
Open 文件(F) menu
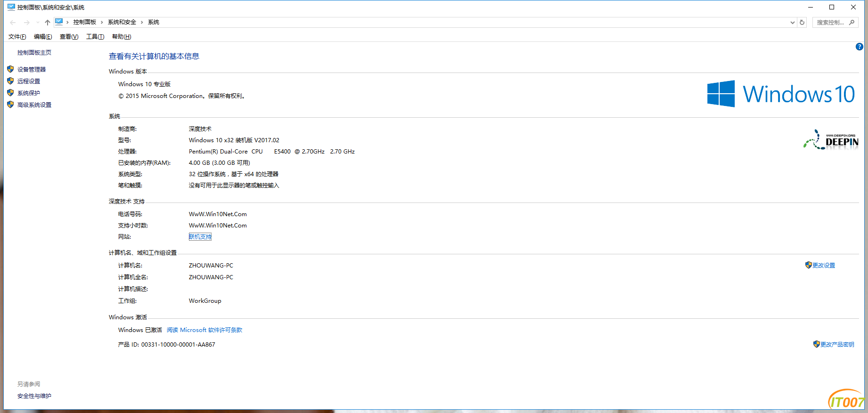pyautogui.click(x=17, y=37)
